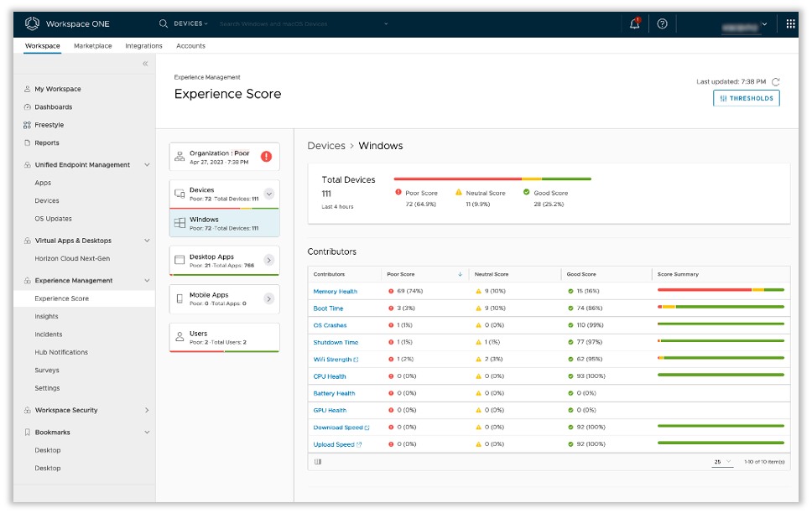This screenshot has height=513, width=812.
Task: Collapse the Unified Endpoint Management section
Action: [x=147, y=165]
